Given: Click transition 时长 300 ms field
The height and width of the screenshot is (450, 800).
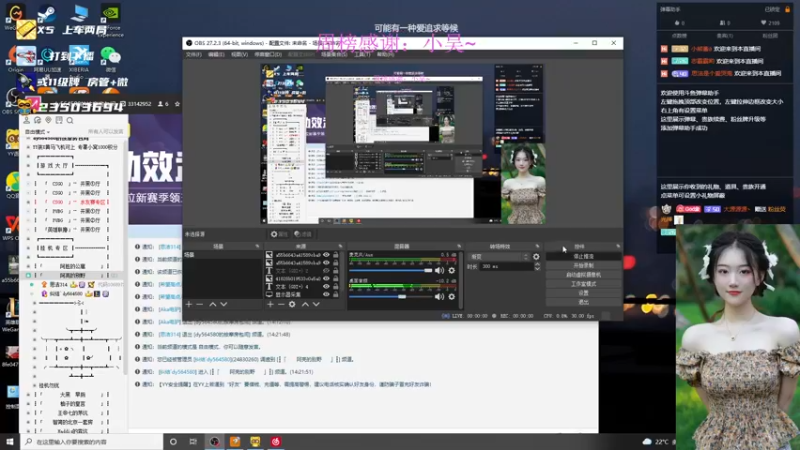Looking at the screenshot, I should [505, 266].
